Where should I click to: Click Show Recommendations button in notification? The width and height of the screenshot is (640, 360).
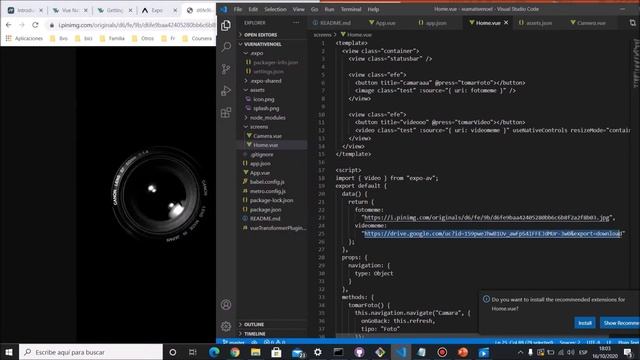click(x=620, y=323)
